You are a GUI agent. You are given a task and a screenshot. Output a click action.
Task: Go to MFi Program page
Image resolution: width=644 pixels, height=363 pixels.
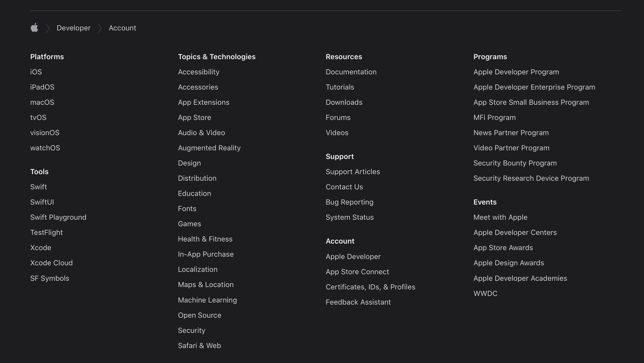pos(495,117)
